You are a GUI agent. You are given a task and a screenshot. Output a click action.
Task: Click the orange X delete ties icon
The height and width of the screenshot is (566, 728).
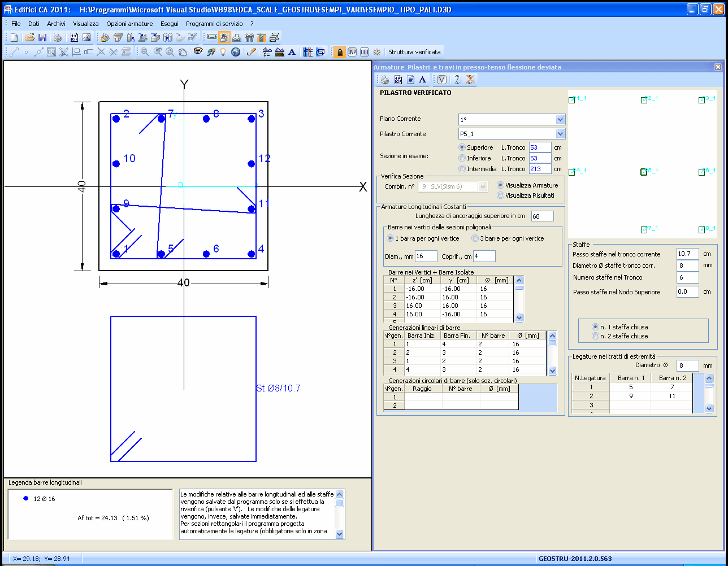470,80
